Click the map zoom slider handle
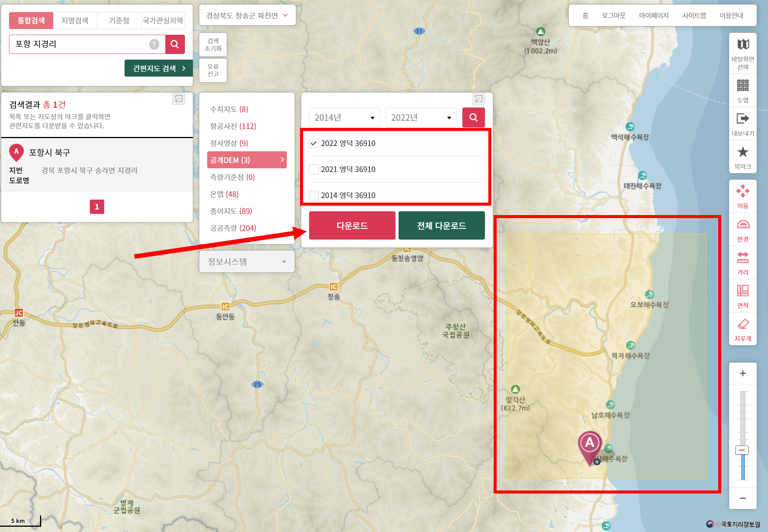The width and height of the screenshot is (768, 532). 742,450
